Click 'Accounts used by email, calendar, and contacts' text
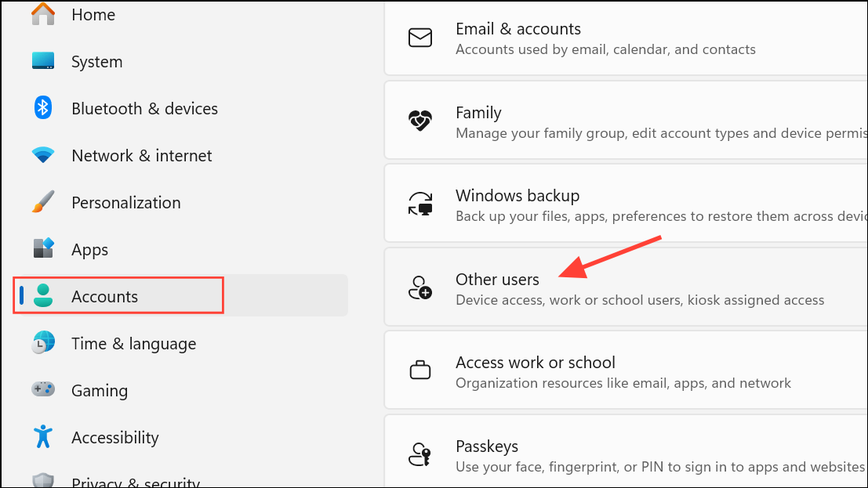Screen dimensions: 868x488 click(x=605, y=49)
